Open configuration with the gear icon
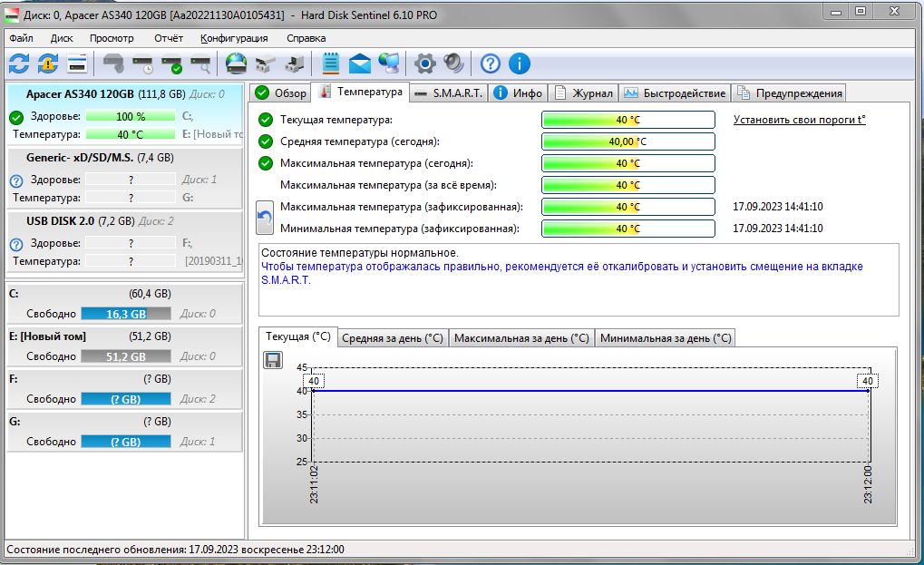Image resolution: width=924 pixels, height=565 pixels. 425,63
